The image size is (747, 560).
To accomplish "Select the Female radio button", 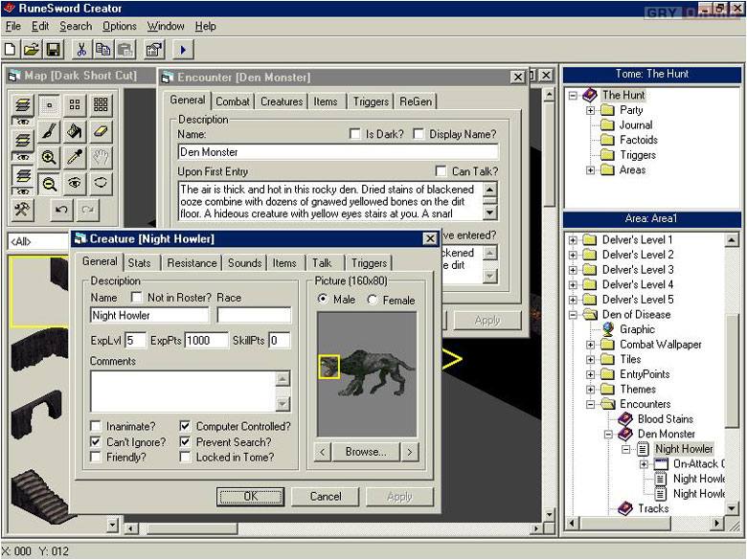I will pos(373,300).
